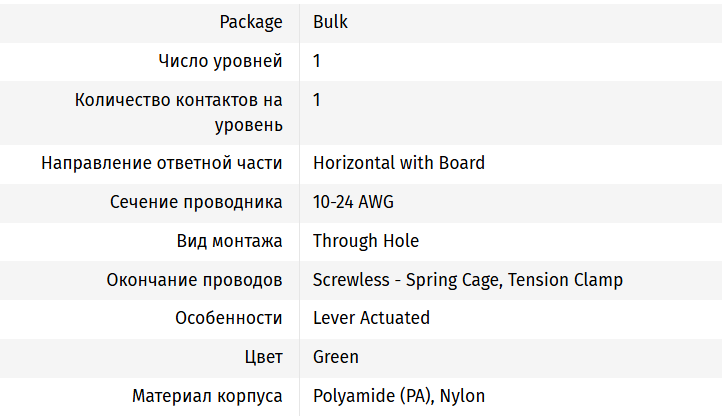The width and height of the screenshot is (722, 418).
Task: Select the "Through Hole" value
Action: coord(366,241)
